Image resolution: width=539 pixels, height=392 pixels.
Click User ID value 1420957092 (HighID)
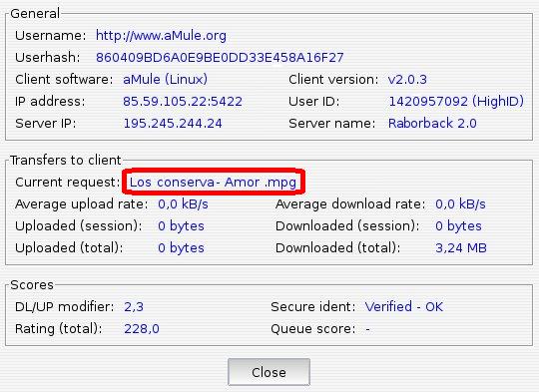[x=456, y=102]
